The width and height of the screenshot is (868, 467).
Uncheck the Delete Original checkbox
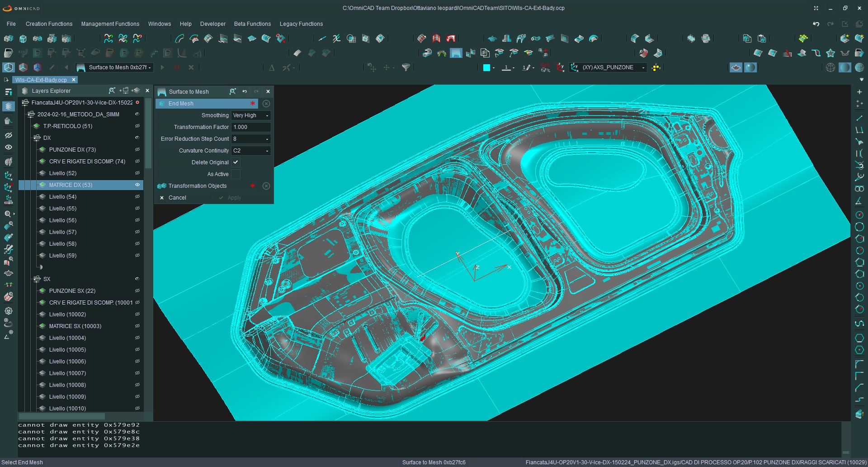tap(236, 162)
